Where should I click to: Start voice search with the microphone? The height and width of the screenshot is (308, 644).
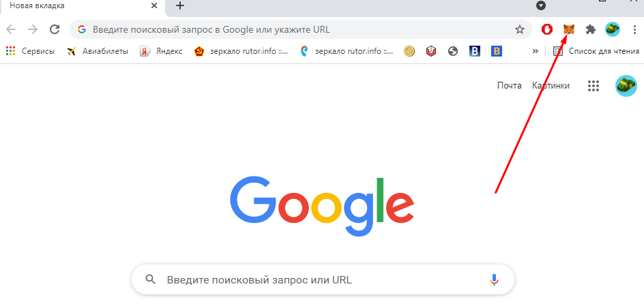pos(494,279)
